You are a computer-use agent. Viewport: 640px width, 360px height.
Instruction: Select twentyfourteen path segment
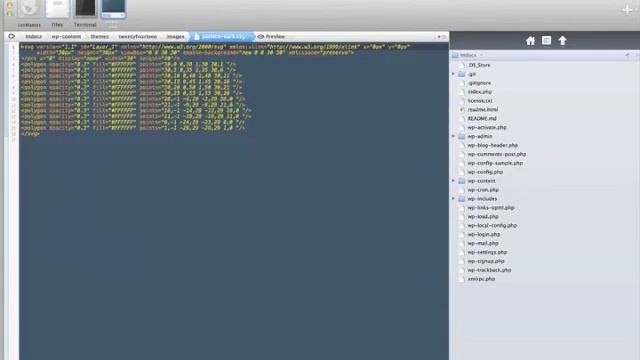(138, 36)
